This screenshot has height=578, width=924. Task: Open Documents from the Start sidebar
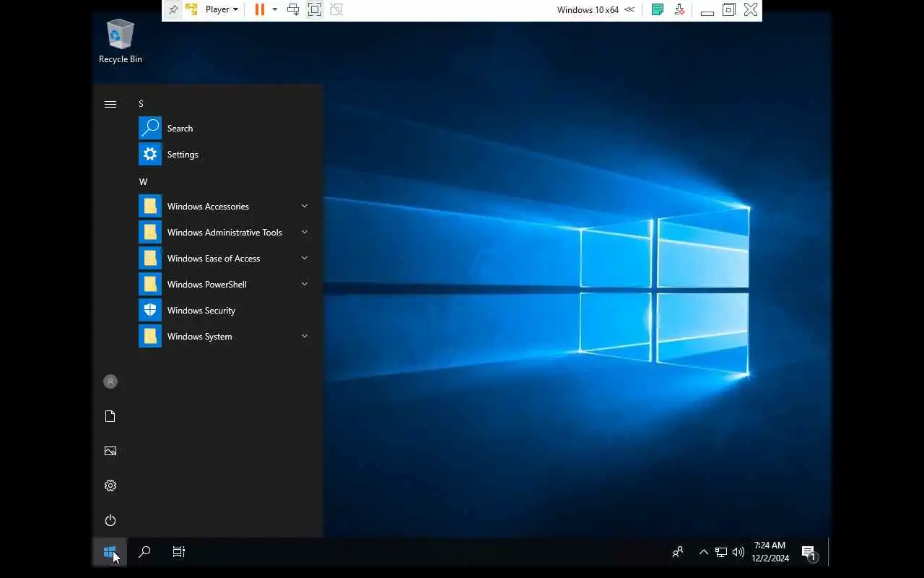pyautogui.click(x=110, y=416)
